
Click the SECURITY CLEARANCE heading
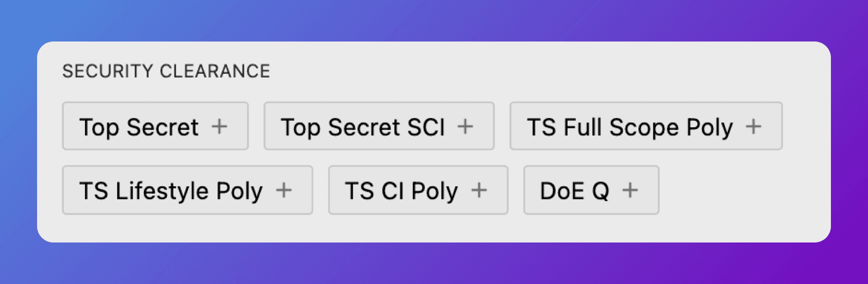(166, 71)
